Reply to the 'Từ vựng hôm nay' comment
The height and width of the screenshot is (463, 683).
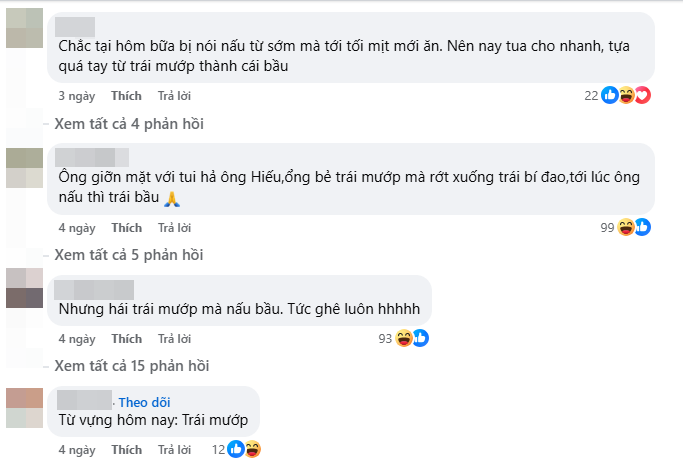coord(174,449)
